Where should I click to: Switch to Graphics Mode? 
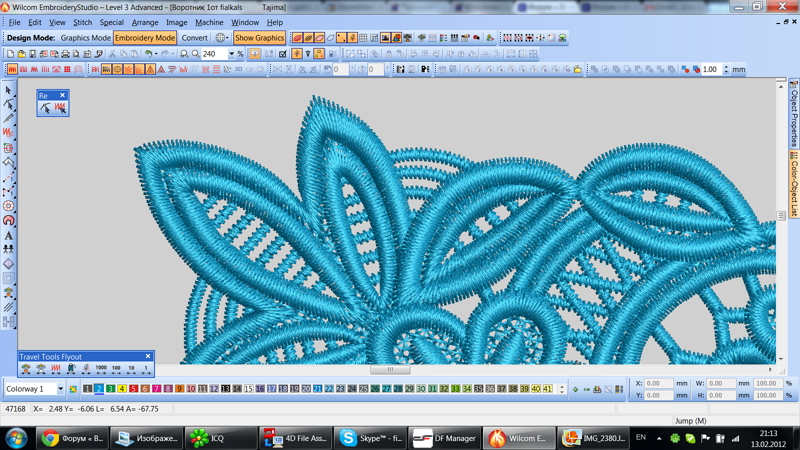[85, 38]
